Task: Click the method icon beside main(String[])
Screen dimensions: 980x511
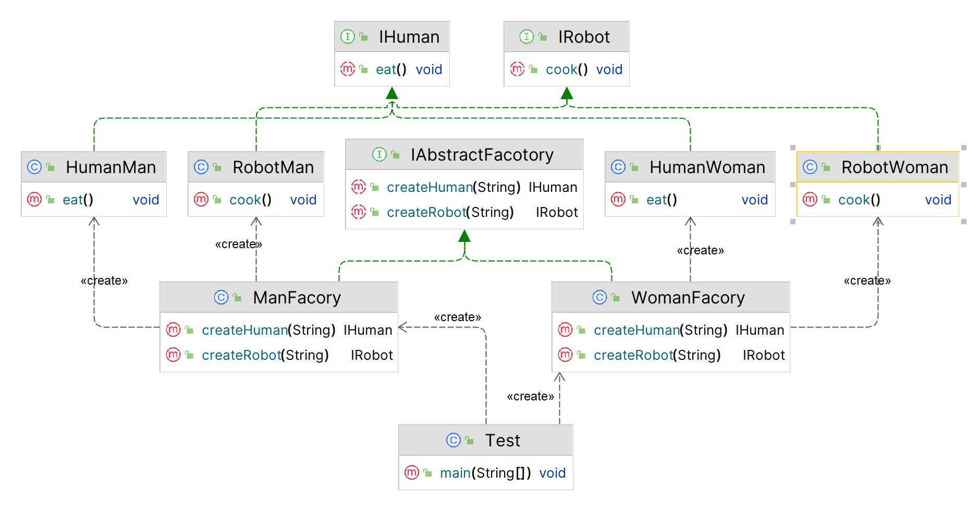Action: point(412,472)
